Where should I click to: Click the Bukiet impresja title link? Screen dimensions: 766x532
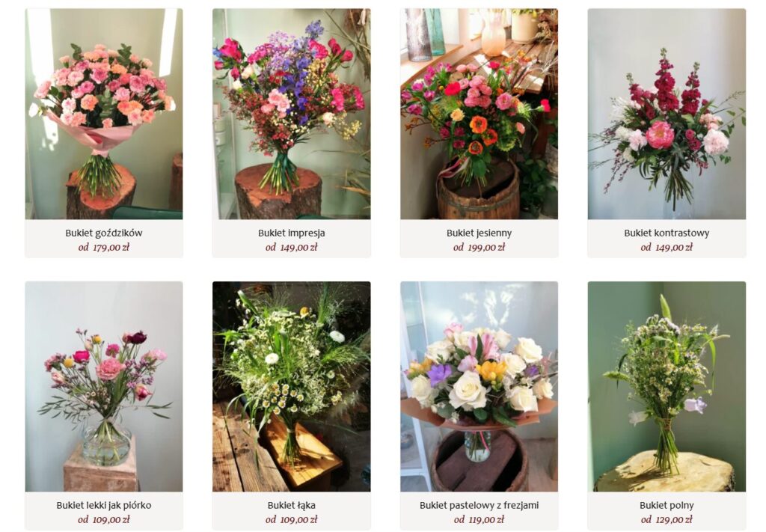292,233
